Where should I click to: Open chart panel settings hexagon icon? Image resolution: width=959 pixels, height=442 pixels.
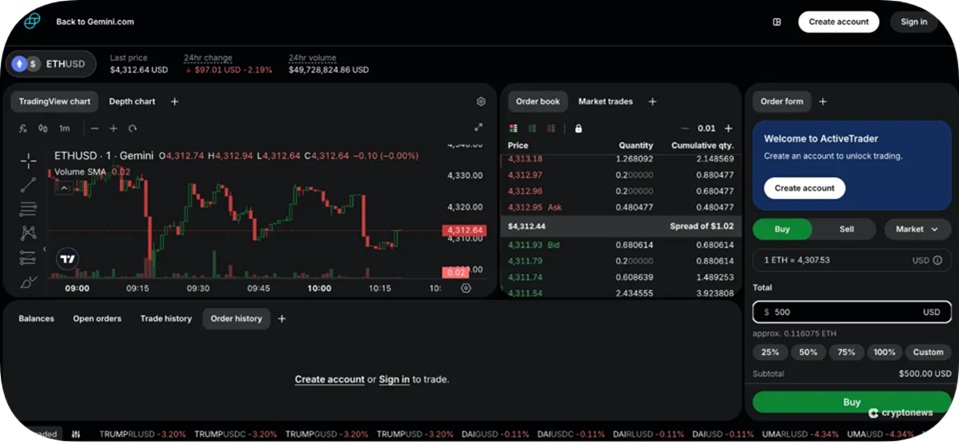[481, 101]
